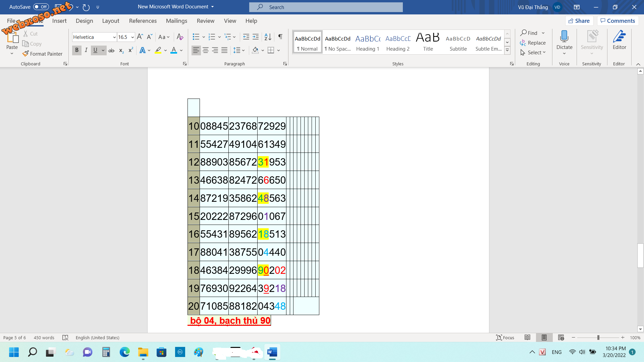Image resolution: width=644 pixels, height=362 pixels.
Task: Click the vertical scrollbar thumb
Action: pos(640,255)
